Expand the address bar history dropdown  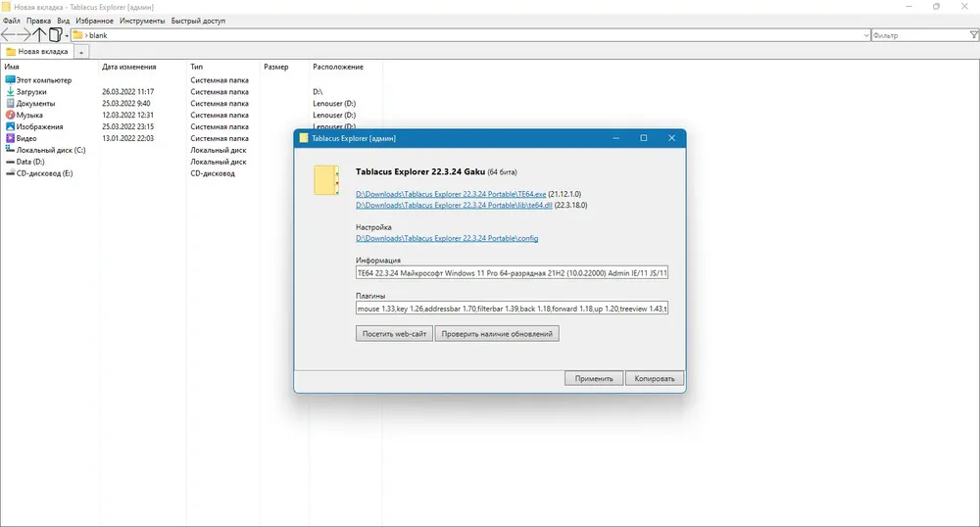click(865, 35)
